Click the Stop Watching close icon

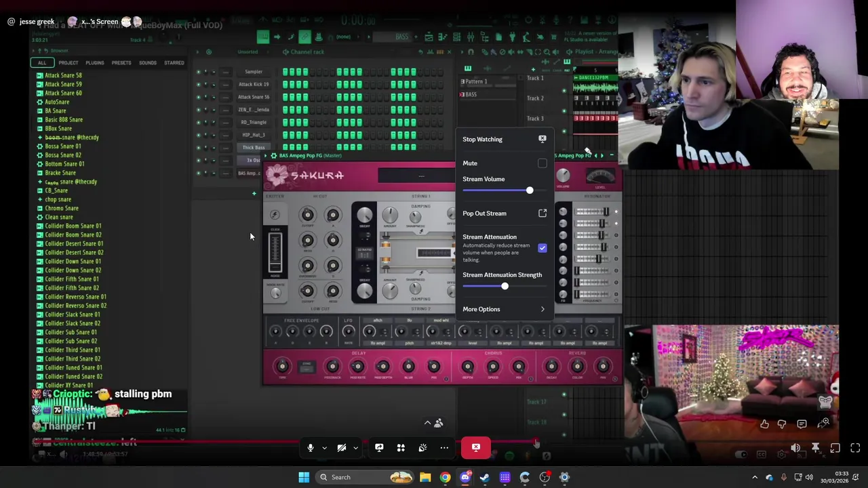[x=542, y=139]
